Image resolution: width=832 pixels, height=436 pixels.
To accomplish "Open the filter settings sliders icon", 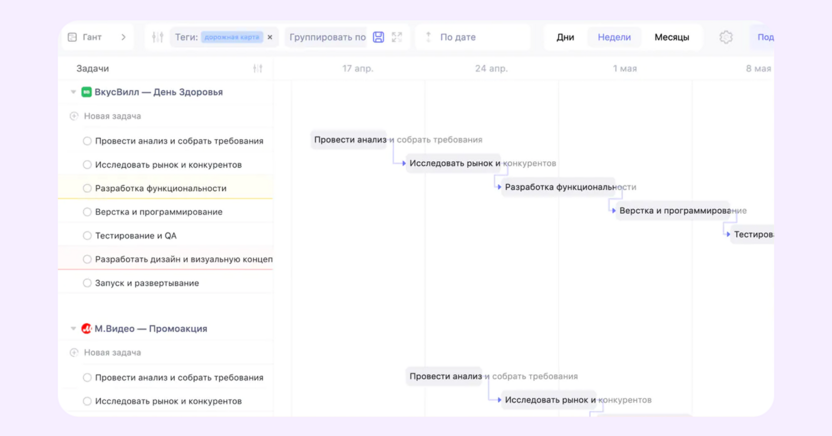I will [158, 37].
